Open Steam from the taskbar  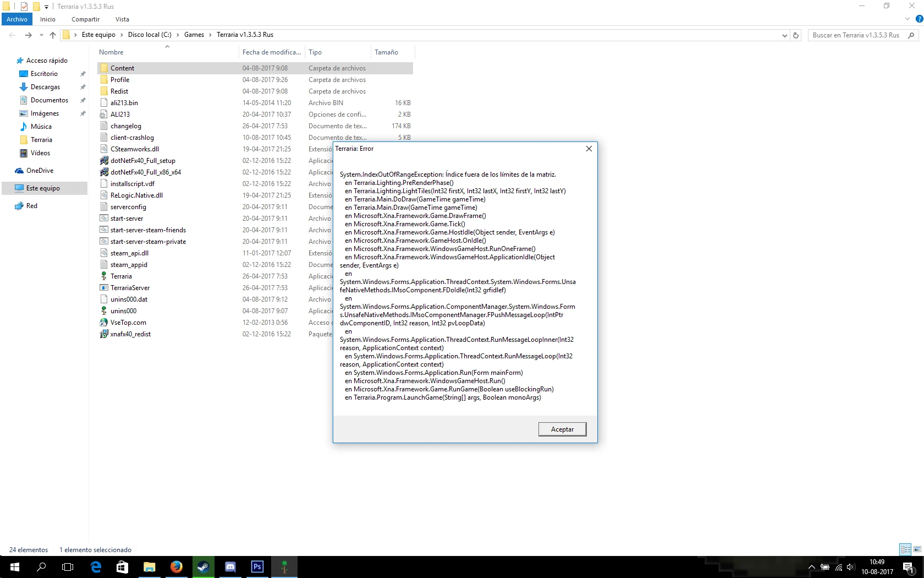tap(203, 567)
